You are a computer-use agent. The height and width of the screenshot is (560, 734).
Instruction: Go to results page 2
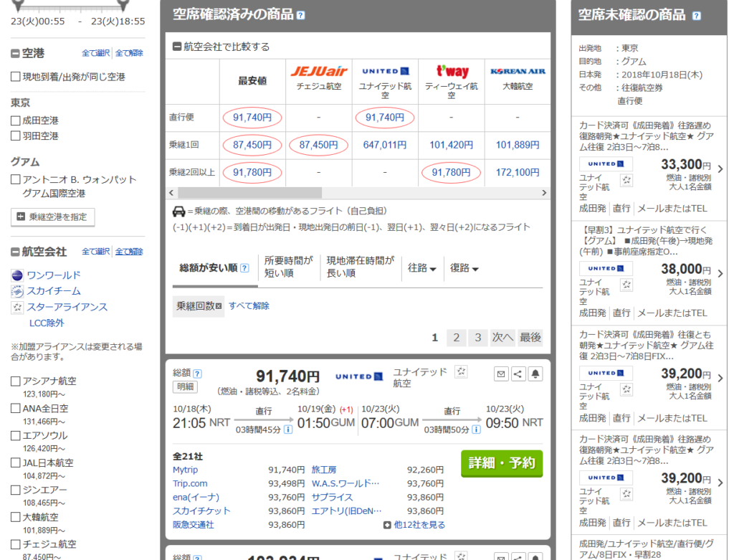click(456, 338)
